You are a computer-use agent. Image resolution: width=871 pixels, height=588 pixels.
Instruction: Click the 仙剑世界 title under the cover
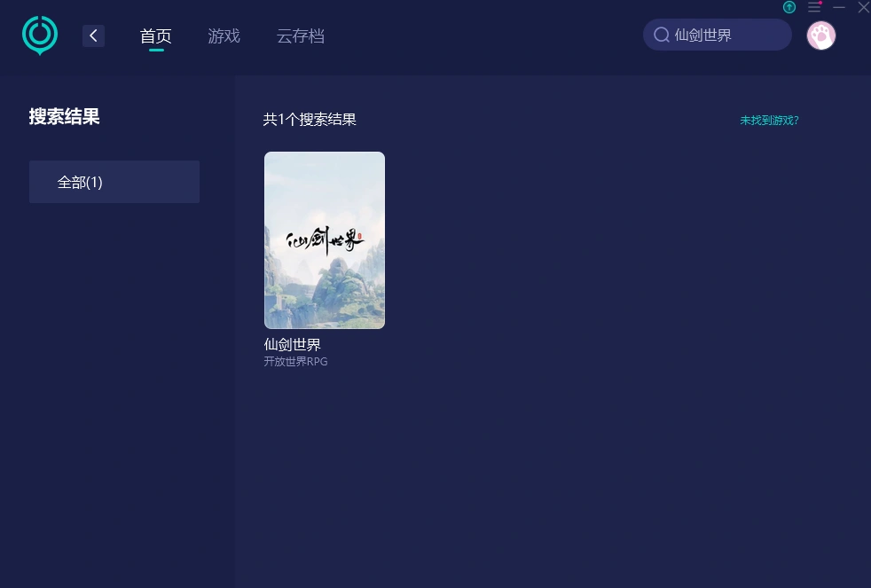pyautogui.click(x=293, y=344)
